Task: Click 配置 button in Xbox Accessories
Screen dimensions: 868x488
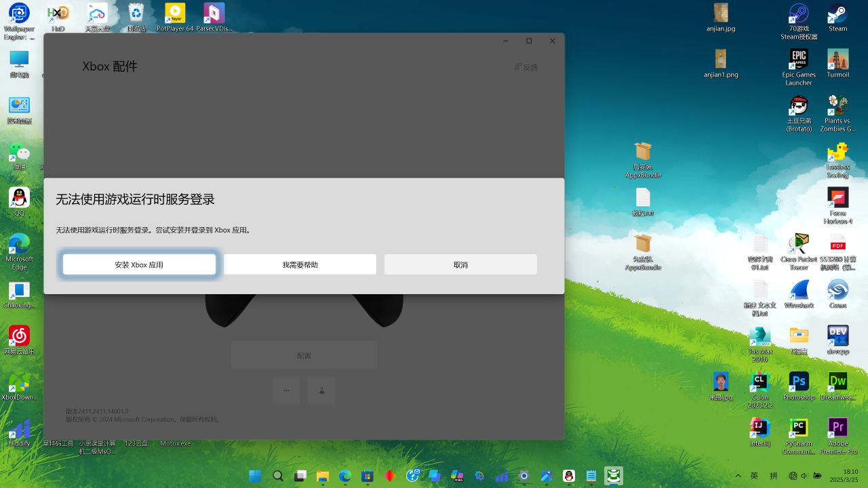Action: [304, 355]
